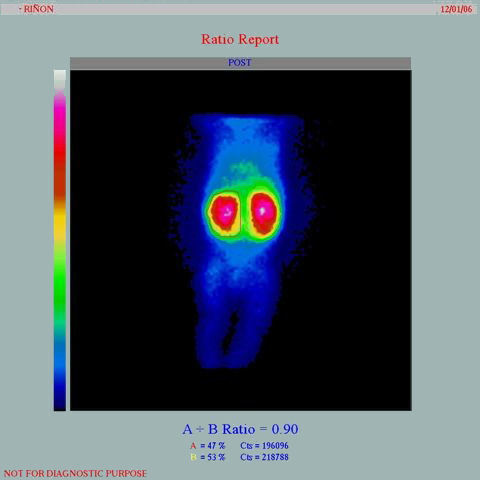Click the 'A ÷ B Ratio = 0.90' text
480x480 pixels.
pyautogui.click(x=240, y=429)
